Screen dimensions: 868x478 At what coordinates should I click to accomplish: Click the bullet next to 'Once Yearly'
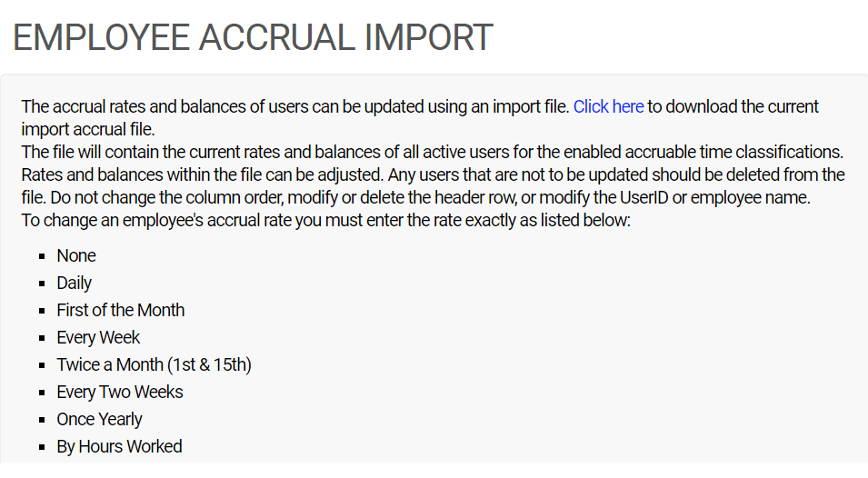coord(42,420)
